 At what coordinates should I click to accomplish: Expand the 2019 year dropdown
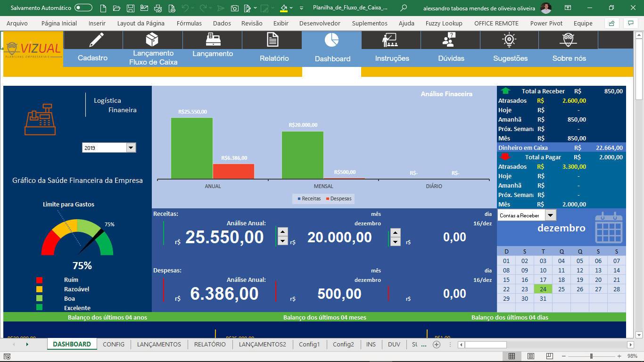pyautogui.click(x=131, y=148)
